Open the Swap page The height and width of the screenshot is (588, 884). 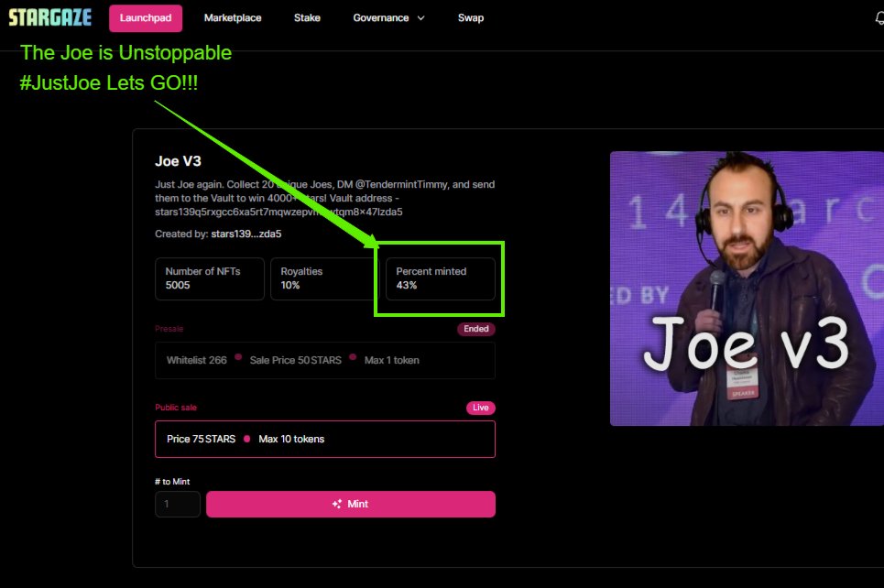coord(471,18)
